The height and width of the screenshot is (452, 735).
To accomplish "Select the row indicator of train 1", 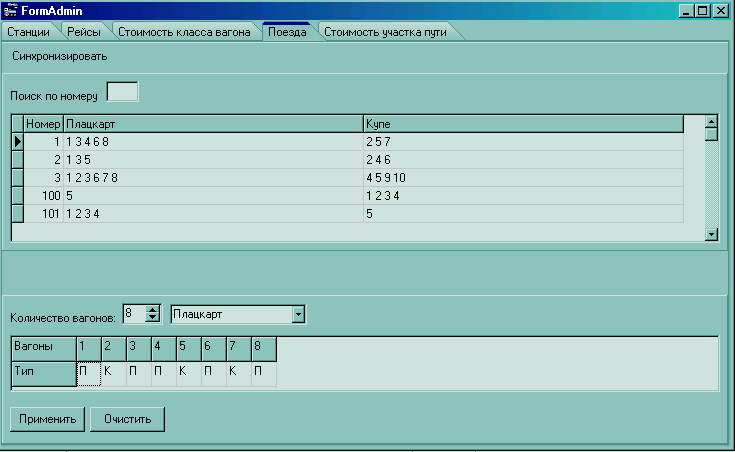I will 18,142.
